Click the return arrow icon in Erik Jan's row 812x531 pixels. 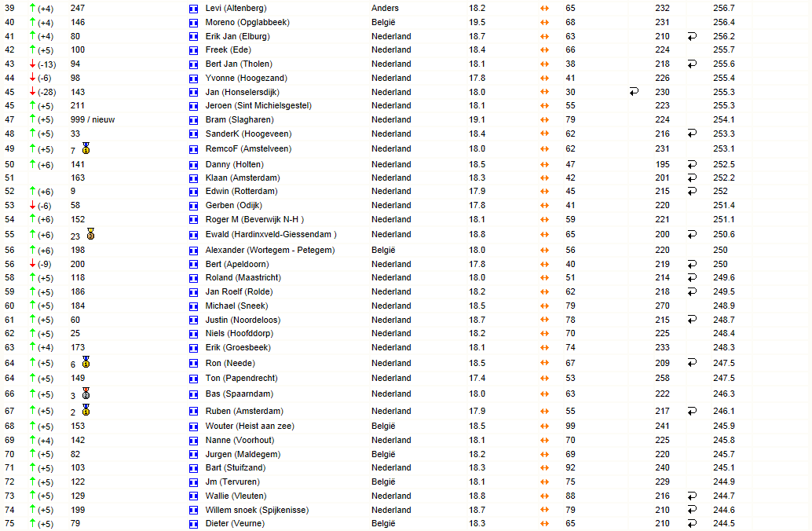coord(692,36)
